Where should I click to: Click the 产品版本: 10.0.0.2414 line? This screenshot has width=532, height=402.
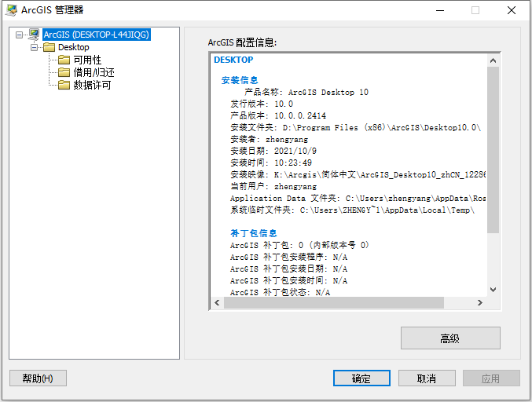pos(278,115)
